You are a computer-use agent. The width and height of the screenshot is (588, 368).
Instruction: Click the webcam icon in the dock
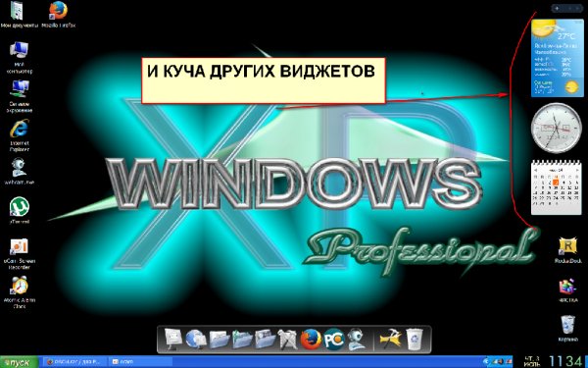coord(356,340)
